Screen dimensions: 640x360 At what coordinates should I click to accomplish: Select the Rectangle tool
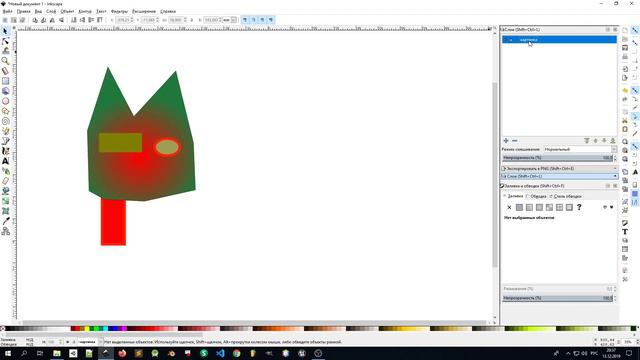(x=5, y=81)
